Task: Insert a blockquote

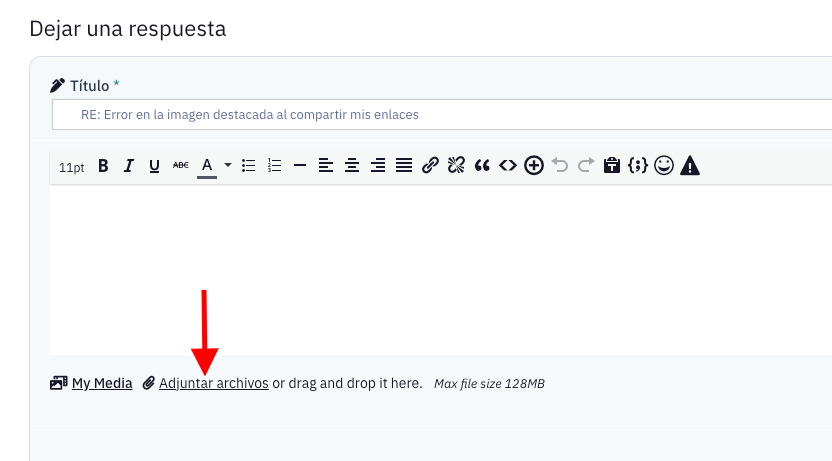Action: (482, 166)
